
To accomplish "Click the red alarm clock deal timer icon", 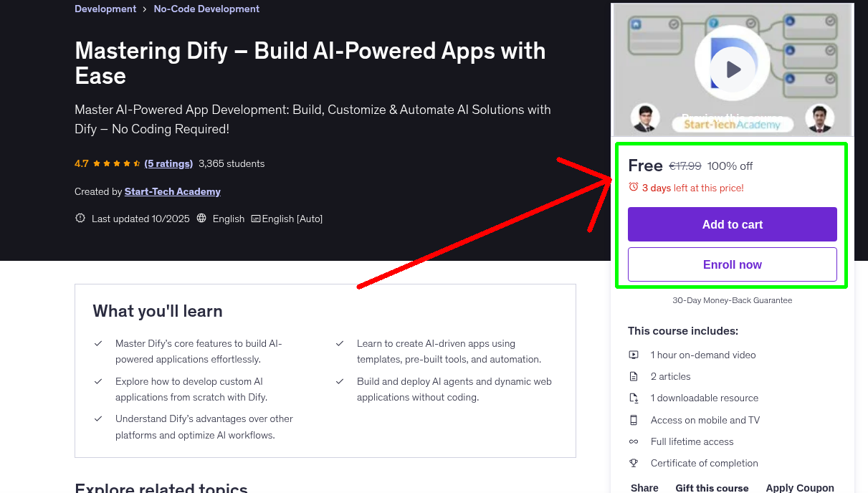I will tap(633, 187).
